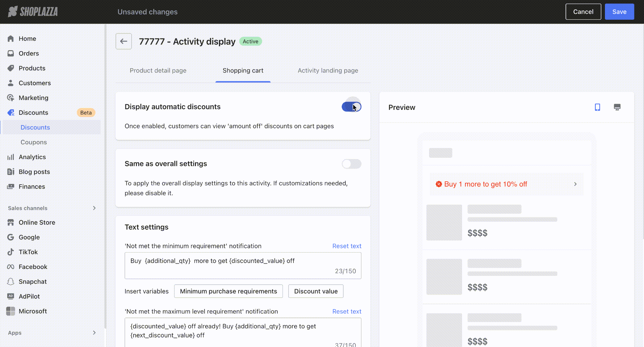644x347 pixels.
Task: Click the minimum requirement notification text field
Action: point(243,265)
